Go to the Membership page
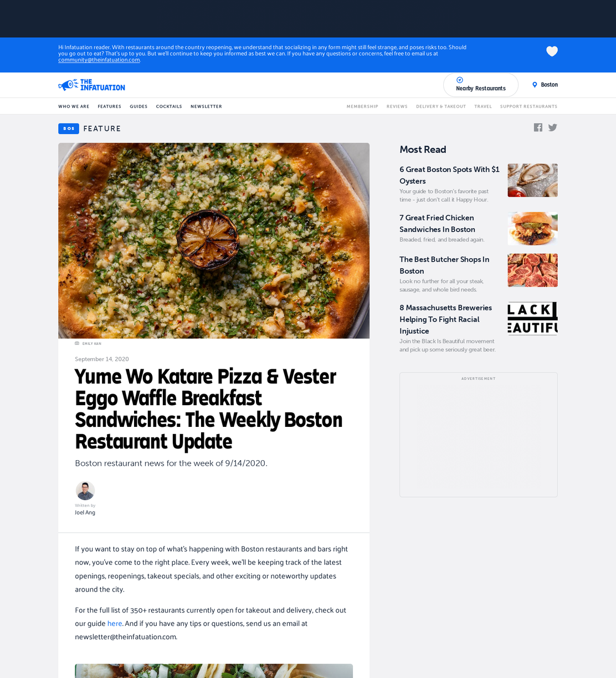Viewport: 616px width, 678px height. (362, 106)
